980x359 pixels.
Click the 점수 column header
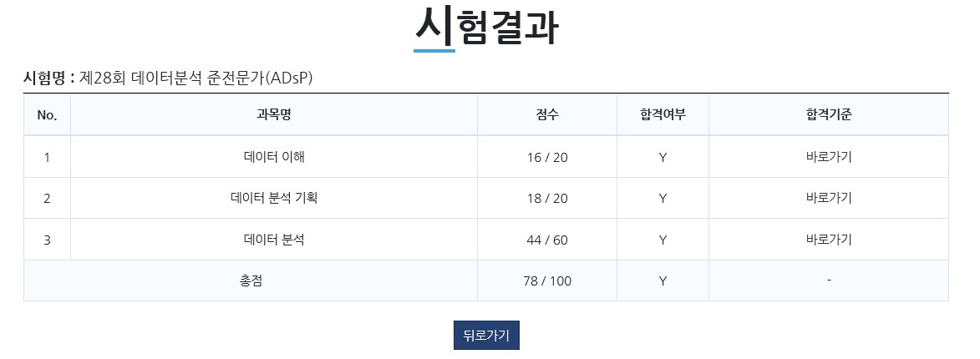click(547, 115)
